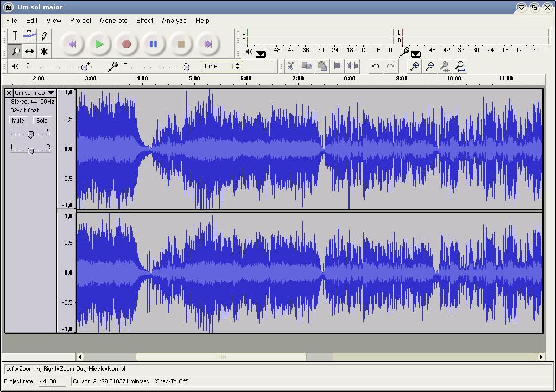Image resolution: width=556 pixels, height=392 pixels.
Task: Click microphone icon beside input volume slider
Action: [x=113, y=66]
